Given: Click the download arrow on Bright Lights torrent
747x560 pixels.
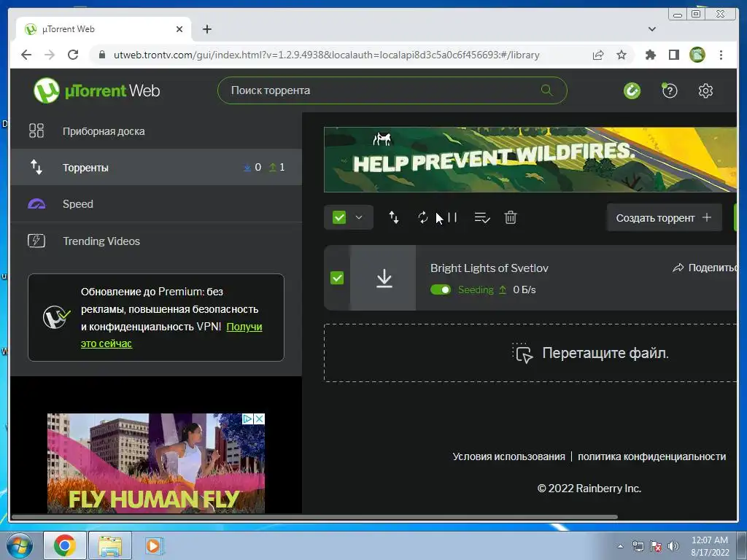Looking at the screenshot, I should [x=384, y=278].
